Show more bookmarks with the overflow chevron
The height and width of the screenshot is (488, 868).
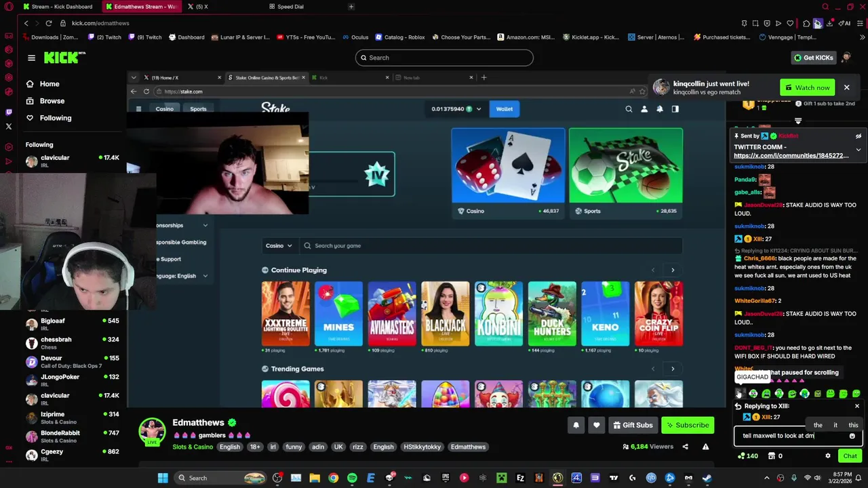(862, 37)
